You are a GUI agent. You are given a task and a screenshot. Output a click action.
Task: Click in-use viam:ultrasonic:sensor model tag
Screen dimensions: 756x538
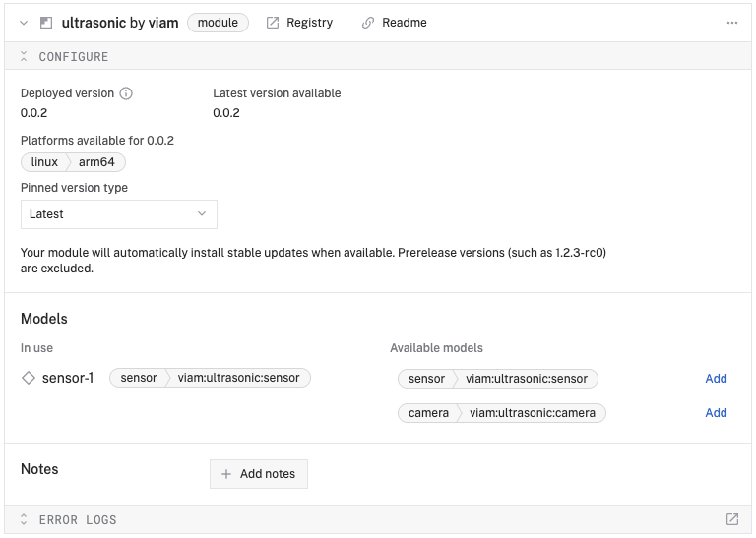(238, 378)
